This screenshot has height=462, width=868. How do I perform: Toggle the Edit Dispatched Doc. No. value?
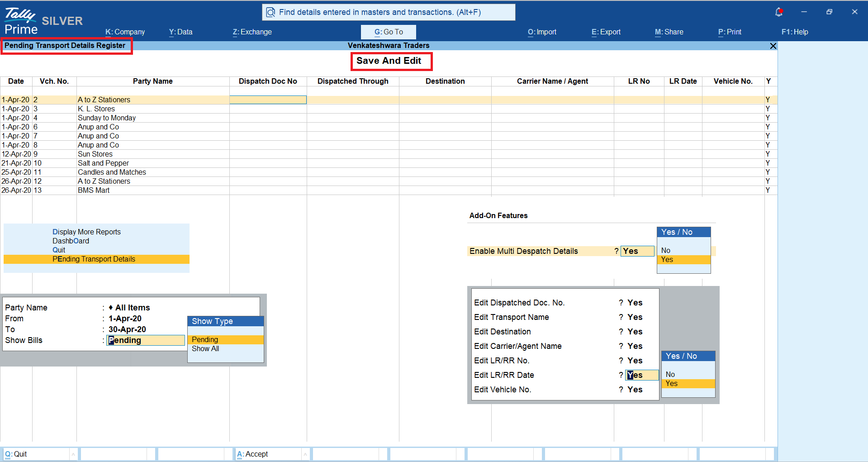click(x=635, y=303)
